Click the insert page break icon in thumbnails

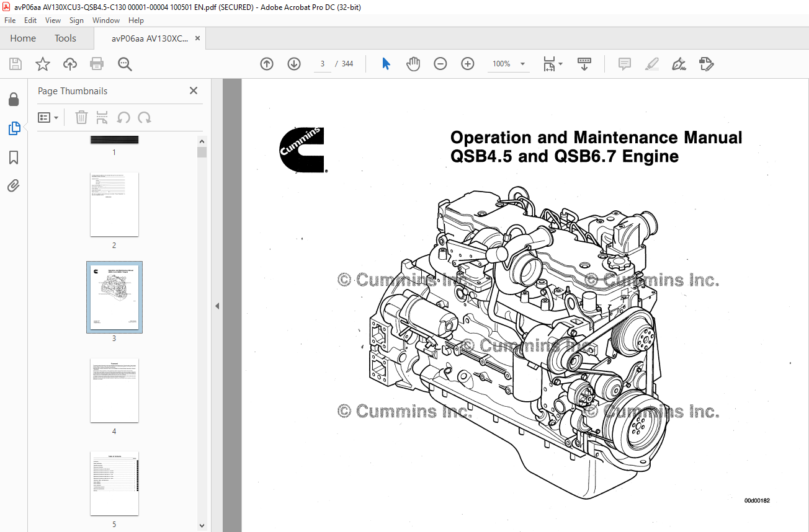tap(102, 117)
